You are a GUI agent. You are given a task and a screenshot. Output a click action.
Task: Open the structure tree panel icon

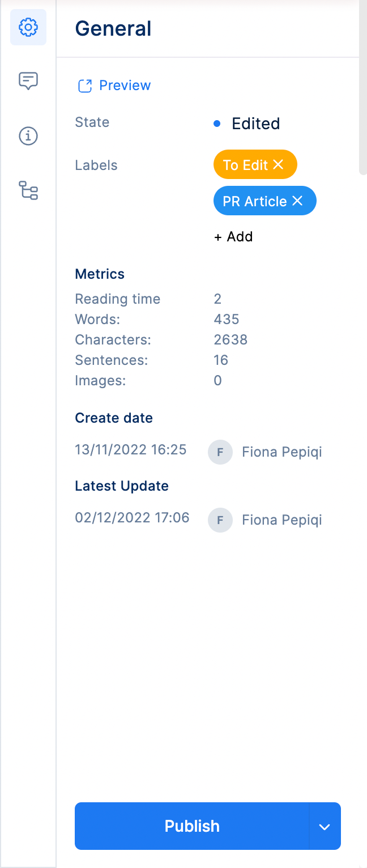[x=28, y=190]
